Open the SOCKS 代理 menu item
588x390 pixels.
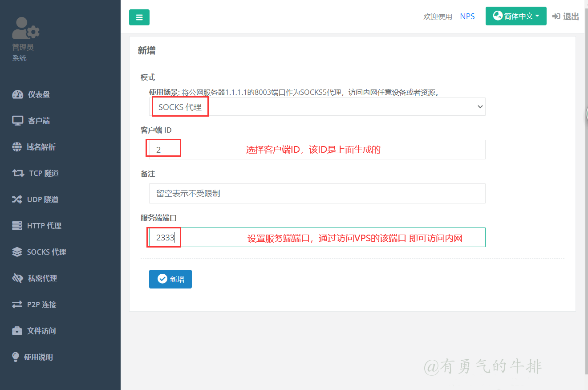[x=46, y=252]
